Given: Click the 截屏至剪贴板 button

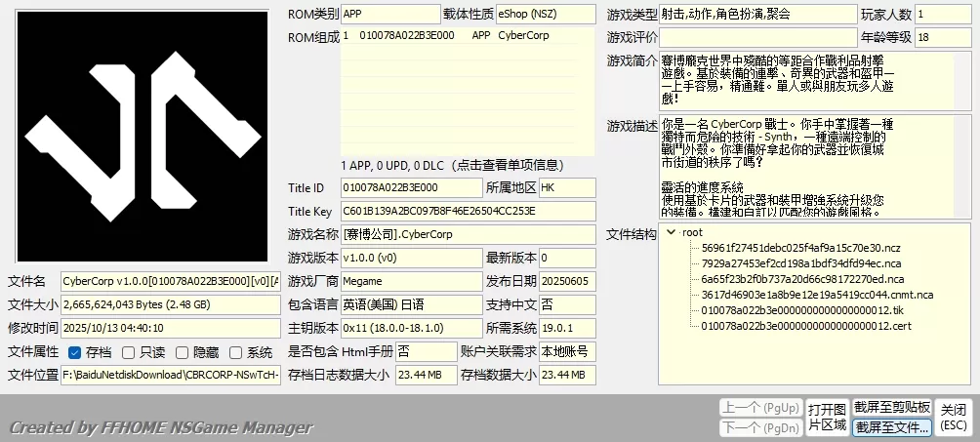Looking at the screenshot, I should [x=892, y=408].
